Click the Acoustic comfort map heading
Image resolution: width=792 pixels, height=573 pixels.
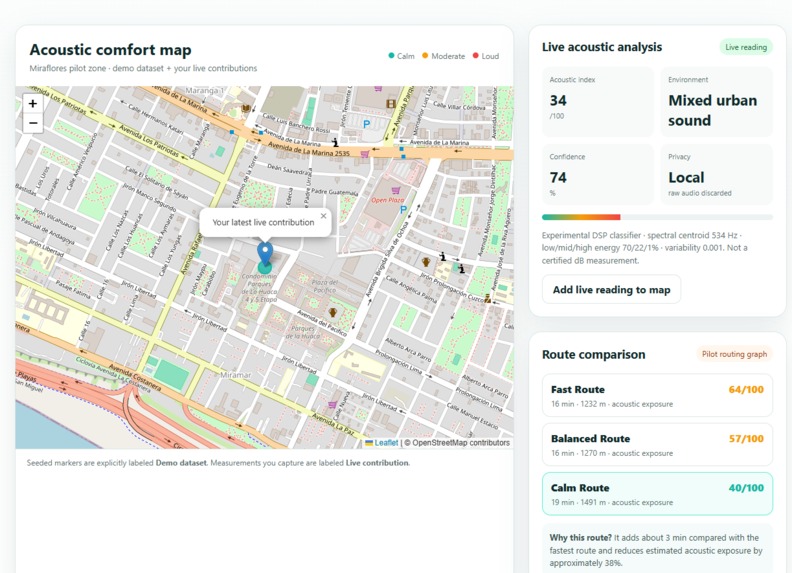point(111,50)
